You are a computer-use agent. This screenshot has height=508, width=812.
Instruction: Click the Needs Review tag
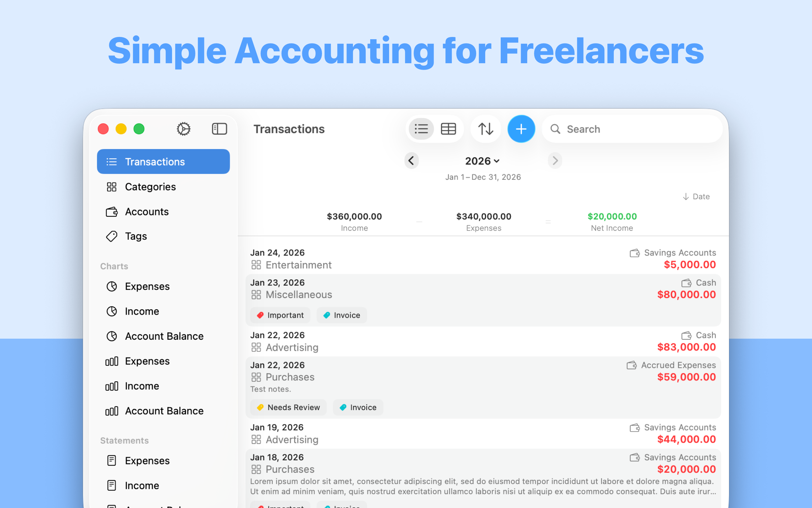point(288,407)
